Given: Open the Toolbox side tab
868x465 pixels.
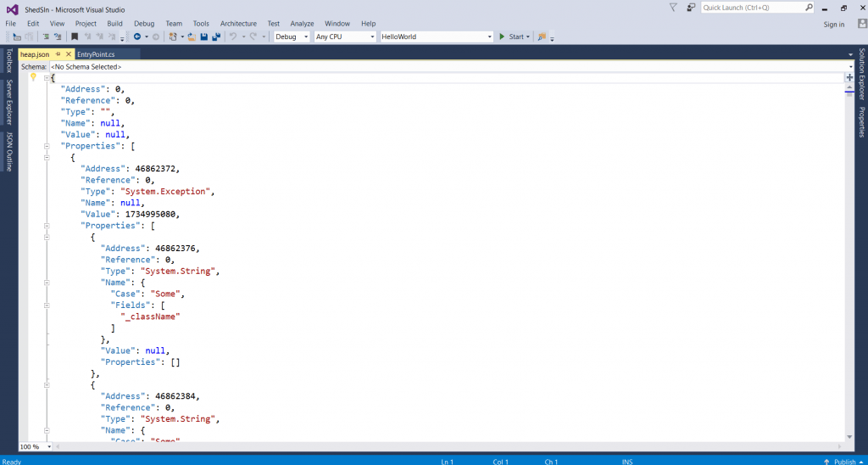Looking at the screenshot, I should tap(8, 60).
